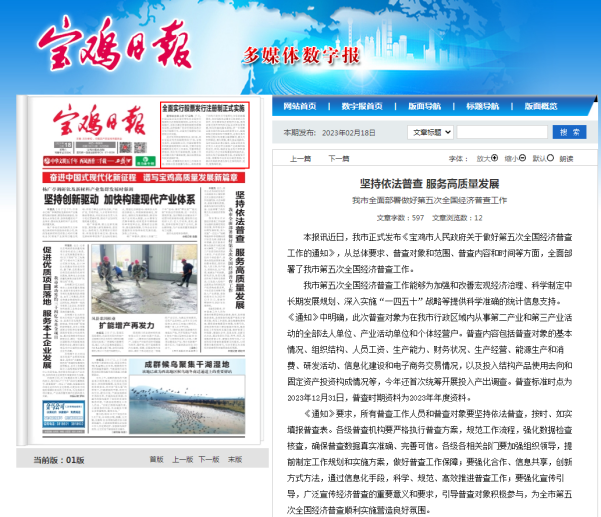Open the 网站首页 navigation tab

[300, 106]
